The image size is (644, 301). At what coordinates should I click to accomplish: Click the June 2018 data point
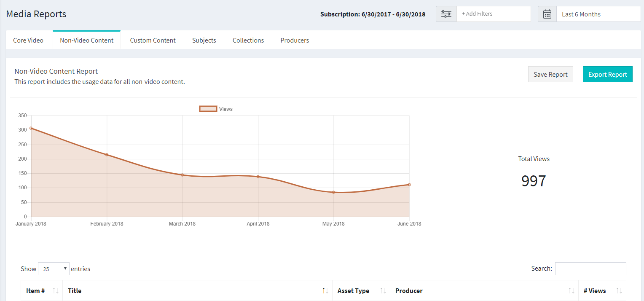click(x=409, y=185)
